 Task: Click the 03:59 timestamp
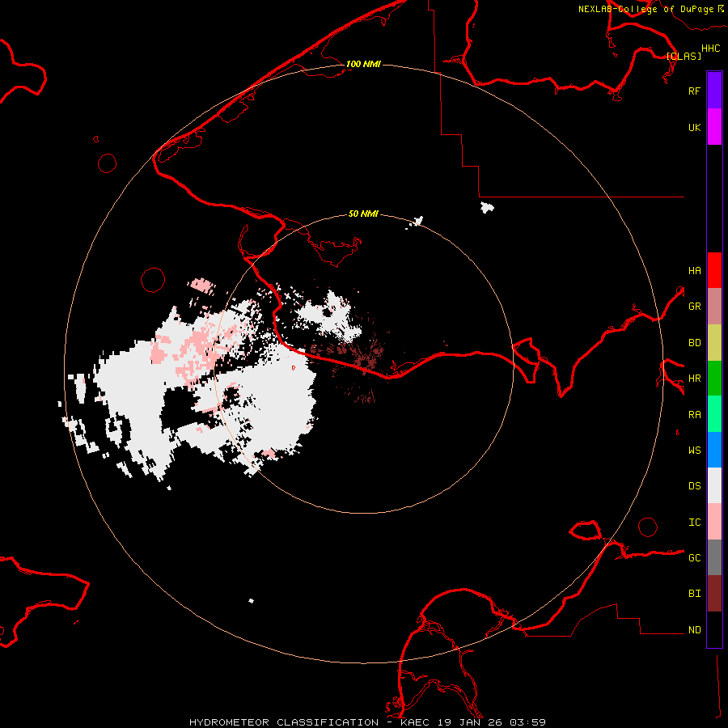coord(527,722)
